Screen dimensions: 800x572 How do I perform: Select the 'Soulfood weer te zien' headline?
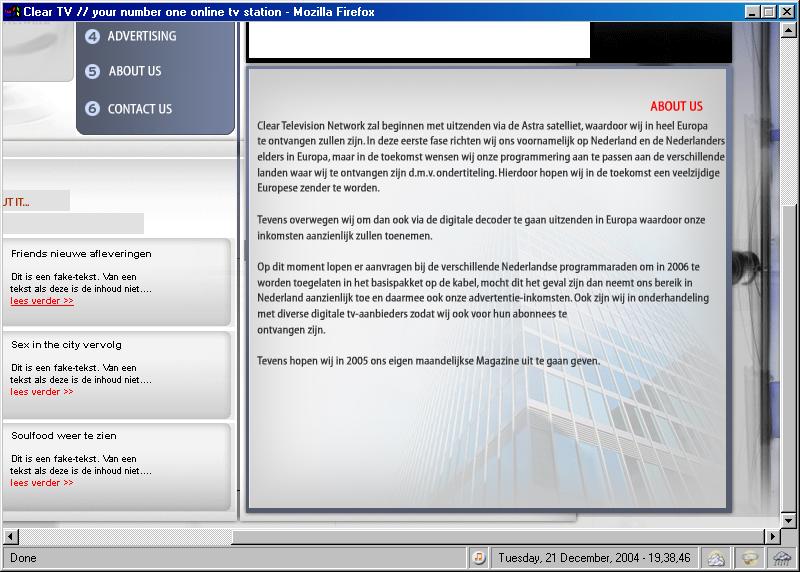(64, 435)
